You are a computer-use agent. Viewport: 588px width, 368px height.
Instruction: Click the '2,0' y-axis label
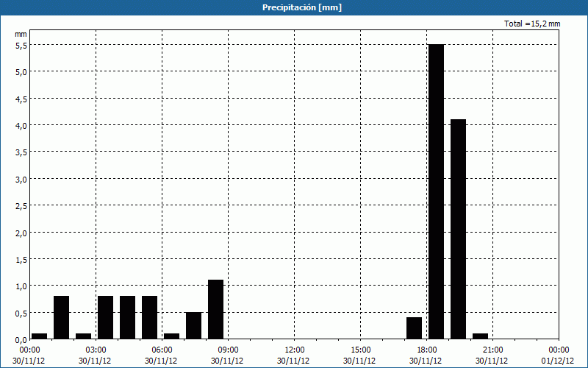21,233
